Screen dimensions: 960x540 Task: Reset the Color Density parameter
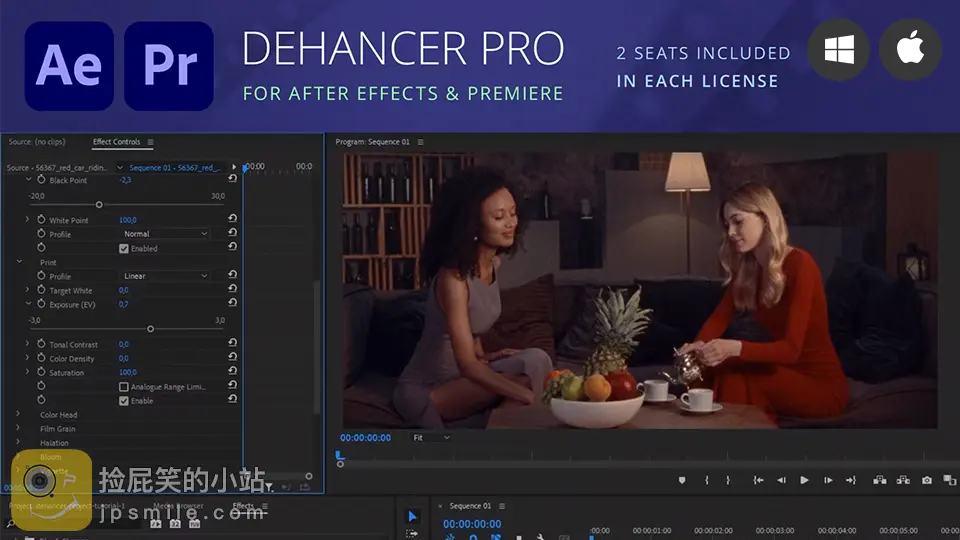pyautogui.click(x=233, y=356)
